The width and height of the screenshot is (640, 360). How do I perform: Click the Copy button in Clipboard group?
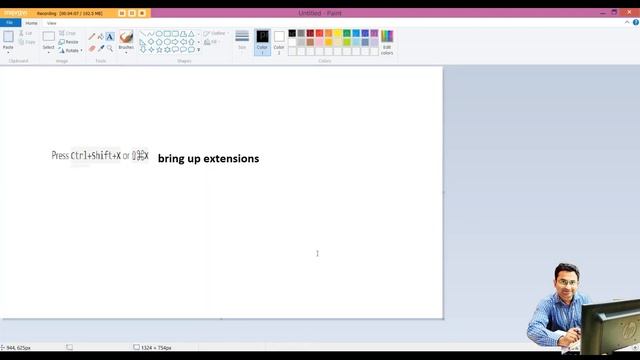click(x=27, y=42)
